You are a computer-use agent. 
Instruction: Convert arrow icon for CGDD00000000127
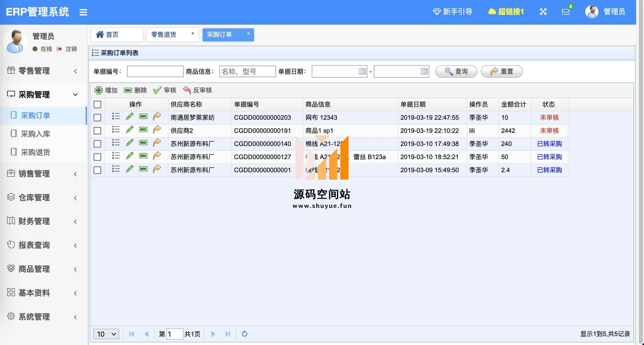pyautogui.click(x=157, y=156)
